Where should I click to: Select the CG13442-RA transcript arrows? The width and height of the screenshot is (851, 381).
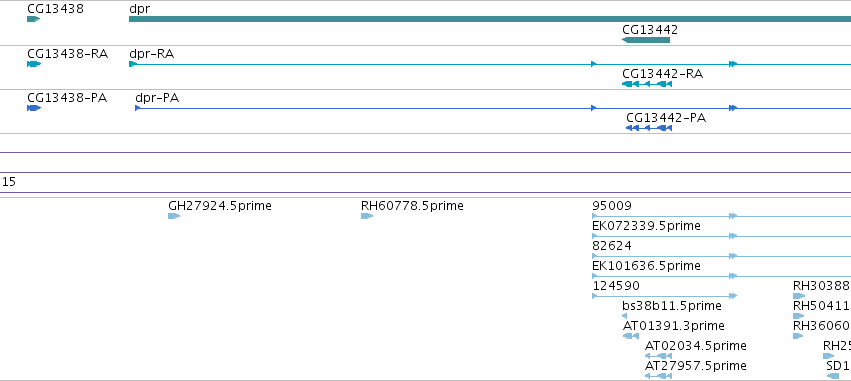tap(647, 84)
